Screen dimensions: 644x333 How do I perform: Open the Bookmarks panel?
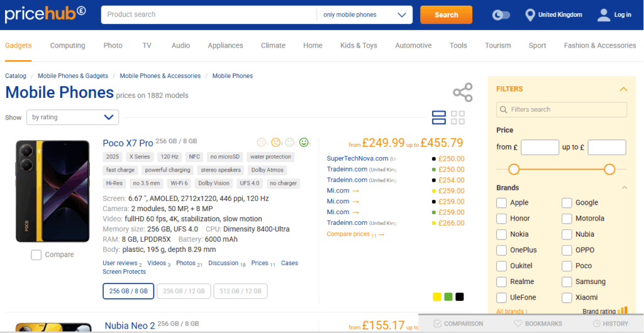tap(538, 324)
